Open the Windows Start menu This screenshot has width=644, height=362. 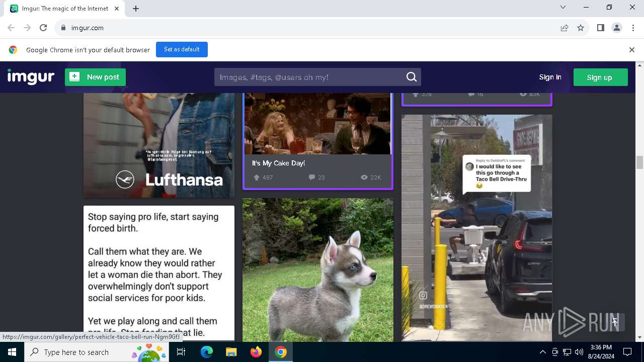12,352
